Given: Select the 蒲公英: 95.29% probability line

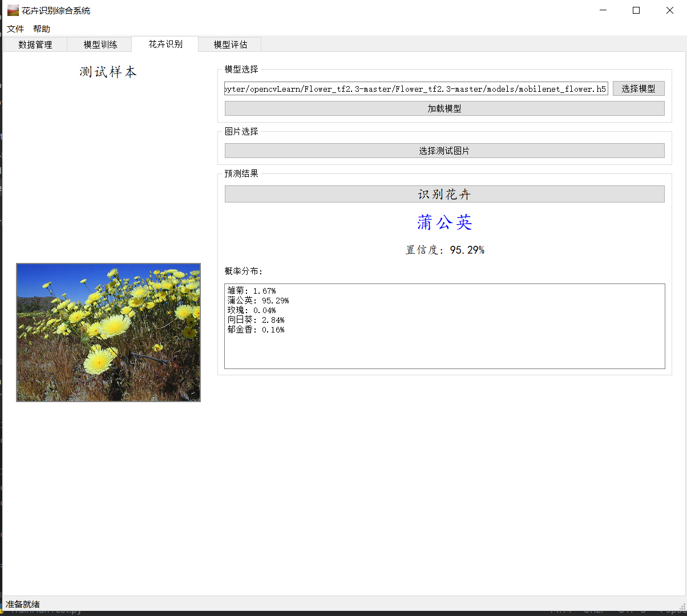Looking at the screenshot, I should pos(258,301).
